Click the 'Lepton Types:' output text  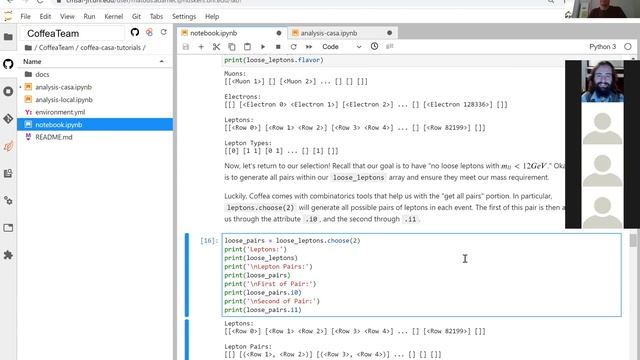(248, 143)
